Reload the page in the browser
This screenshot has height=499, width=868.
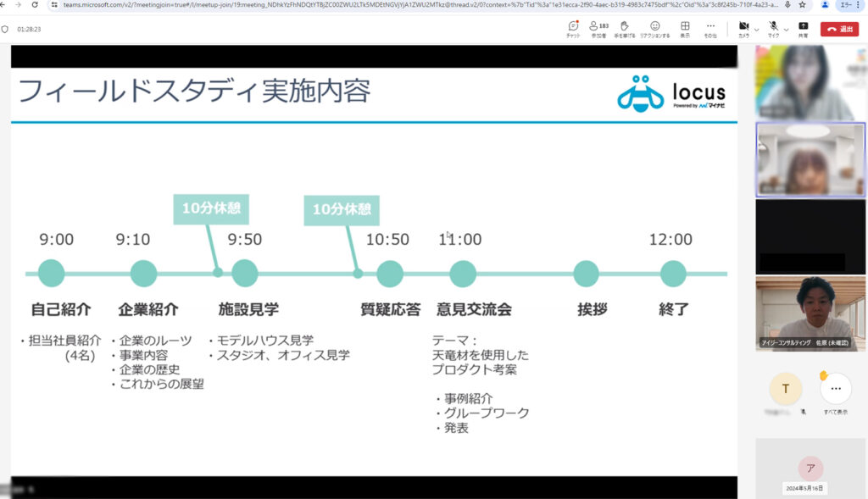tap(33, 4)
